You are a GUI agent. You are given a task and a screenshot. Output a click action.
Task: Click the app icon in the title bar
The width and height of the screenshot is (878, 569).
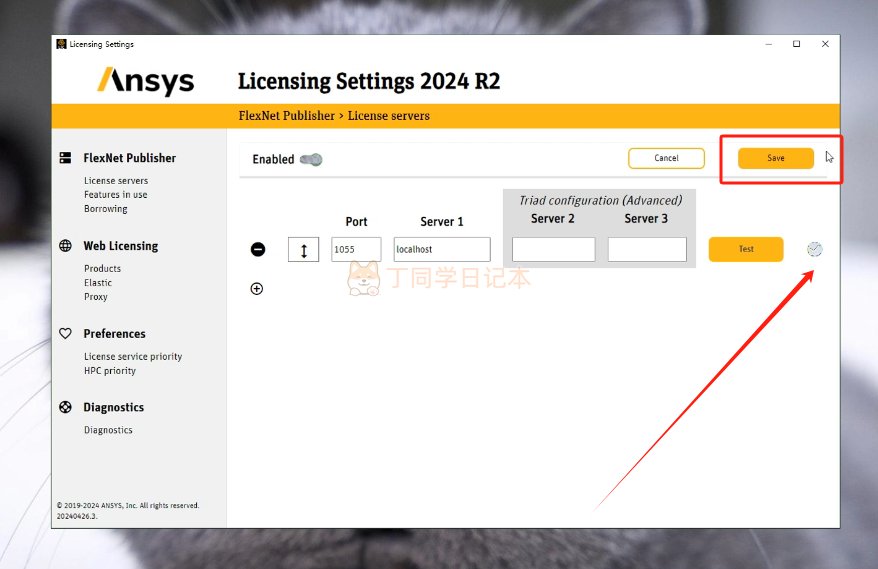(x=61, y=44)
